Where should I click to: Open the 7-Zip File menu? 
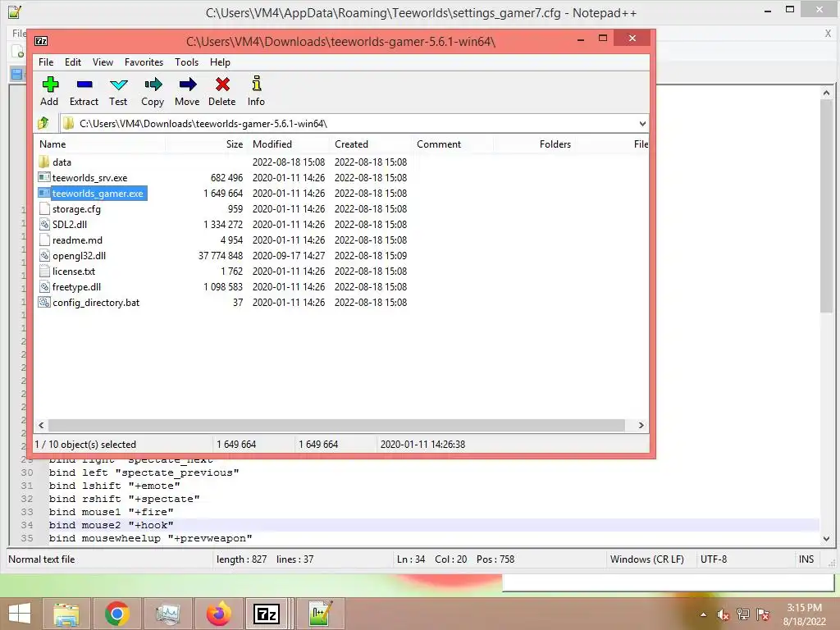tap(46, 62)
